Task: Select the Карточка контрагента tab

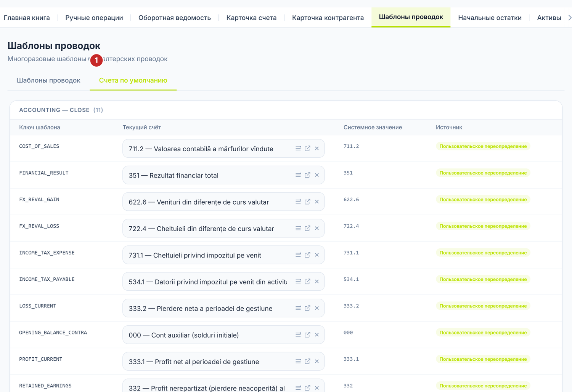Action: [328, 18]
